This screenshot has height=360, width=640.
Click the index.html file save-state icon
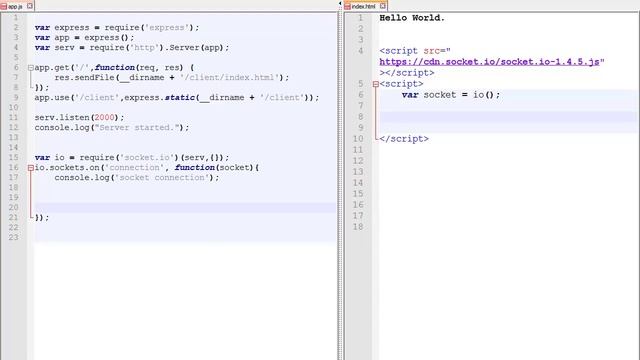347,7
